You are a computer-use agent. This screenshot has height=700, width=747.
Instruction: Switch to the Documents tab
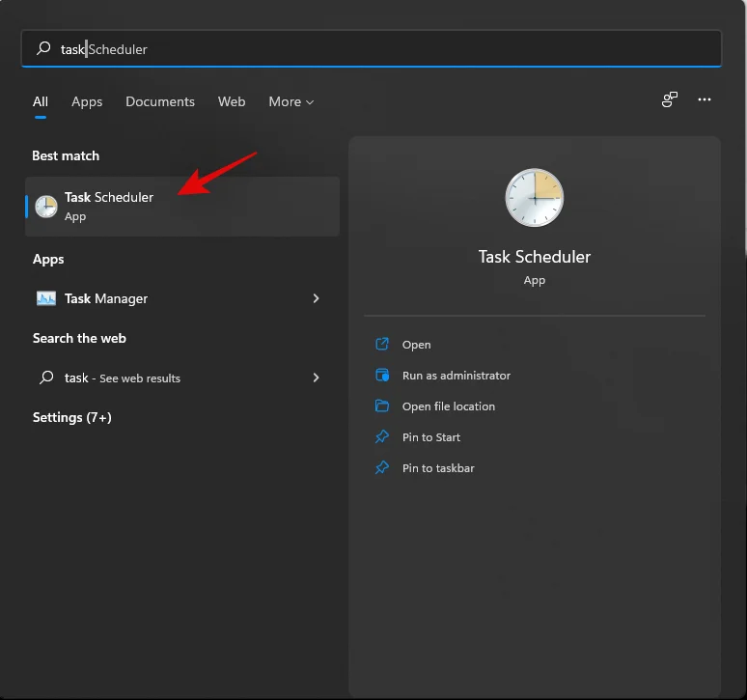(x=160, y=101)
